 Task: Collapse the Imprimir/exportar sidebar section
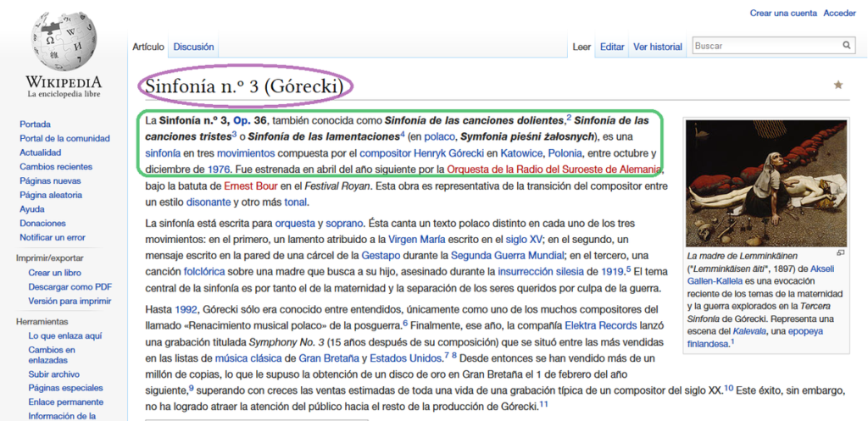coord(50,258)
